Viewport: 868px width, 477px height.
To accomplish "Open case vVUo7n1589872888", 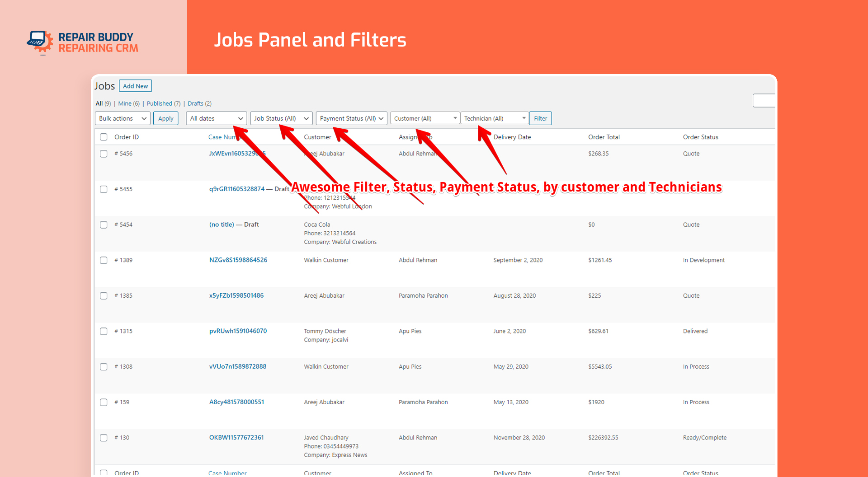I will [x=238, y=366].
